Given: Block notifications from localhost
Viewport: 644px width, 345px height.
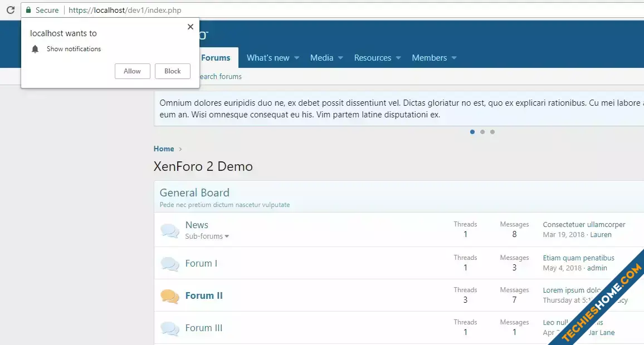Looking at the screenshot, I should coord(173,71).
